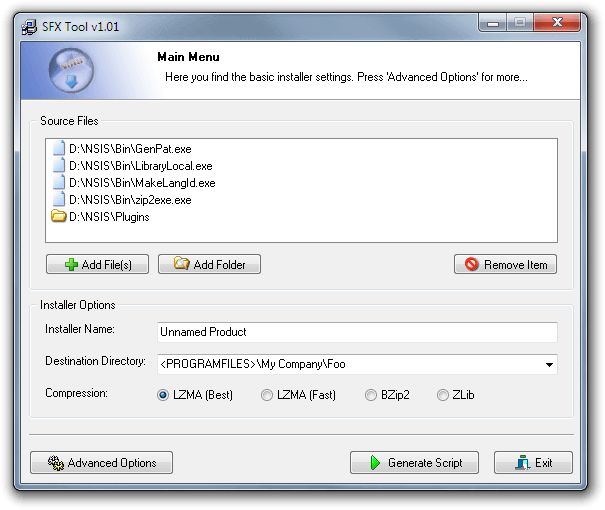Expand the Destination Directory dropdown arrow
This screenshot has width=605, height=510.
(x=549, y=365)
